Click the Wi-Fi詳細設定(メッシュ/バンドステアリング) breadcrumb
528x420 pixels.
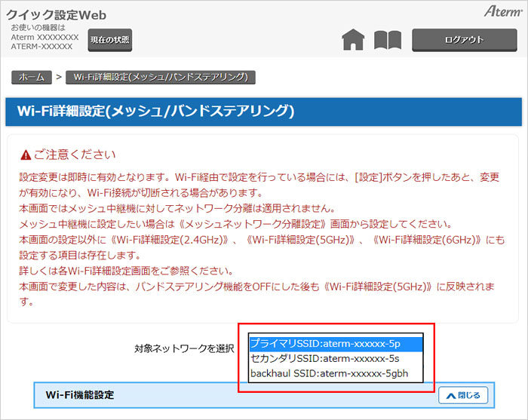(161, 77)
